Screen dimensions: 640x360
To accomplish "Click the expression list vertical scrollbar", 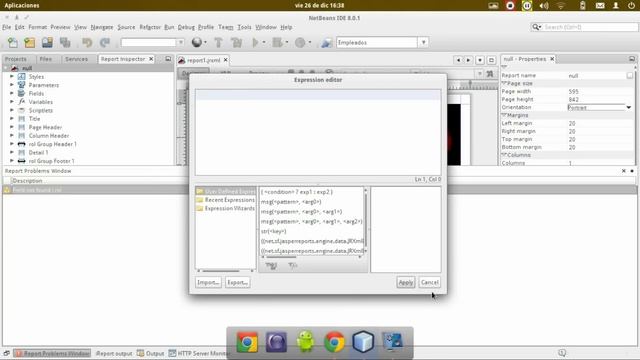I will pyautogui.click(x=365, y=220).
